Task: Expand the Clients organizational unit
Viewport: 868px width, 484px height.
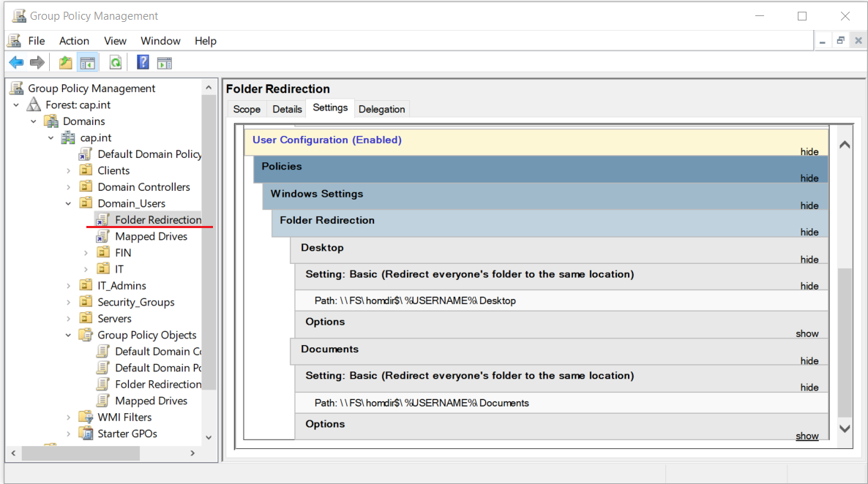Action: click(69, 170)
